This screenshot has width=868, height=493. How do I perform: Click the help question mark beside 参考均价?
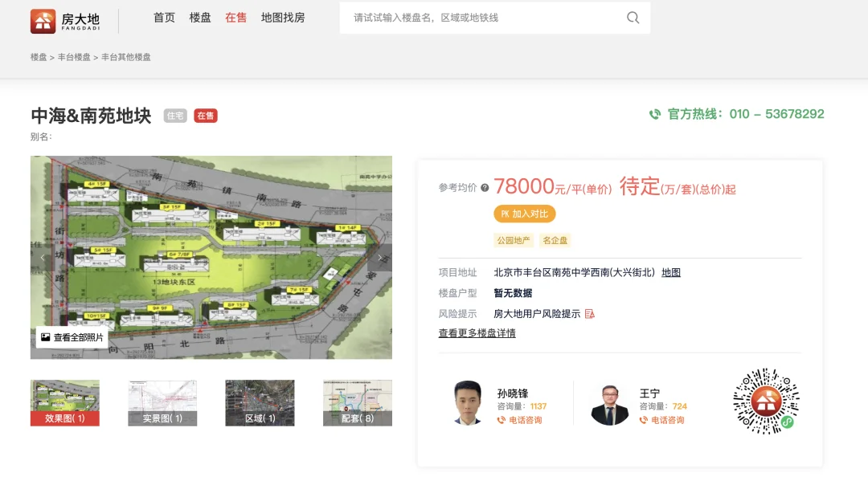[485, 188]
